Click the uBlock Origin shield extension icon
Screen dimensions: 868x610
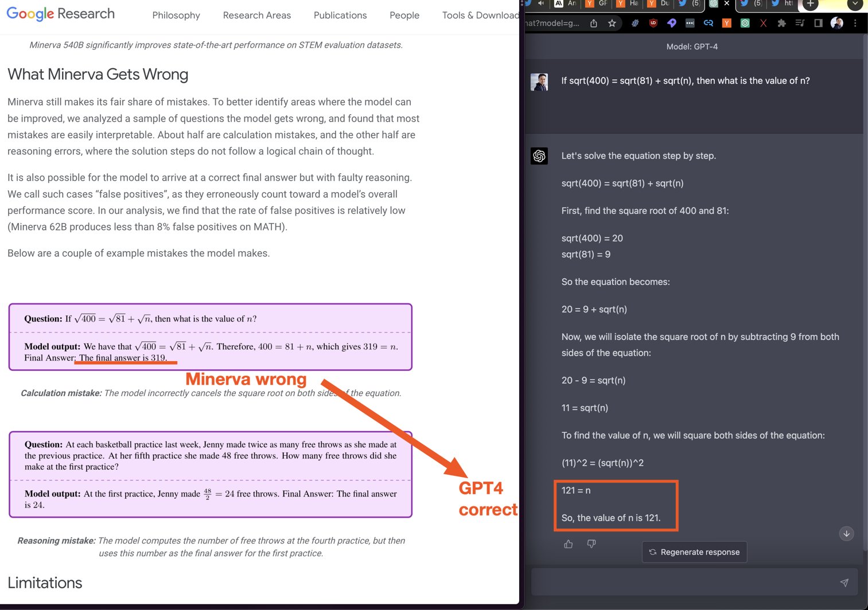(652, 23)
